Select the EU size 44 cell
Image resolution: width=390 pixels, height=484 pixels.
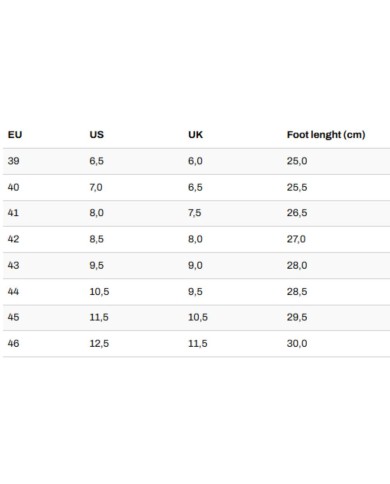[13, 292]
